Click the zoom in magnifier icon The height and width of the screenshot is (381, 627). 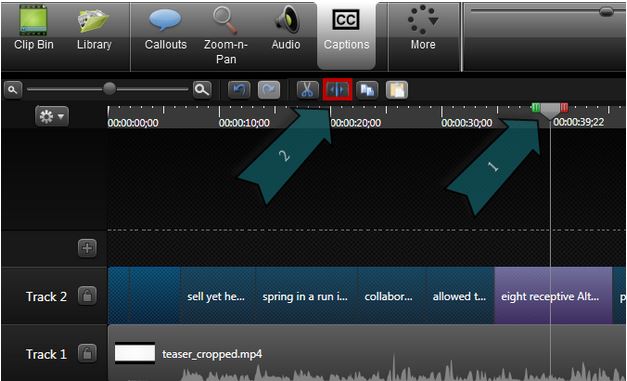pos(202,90)
